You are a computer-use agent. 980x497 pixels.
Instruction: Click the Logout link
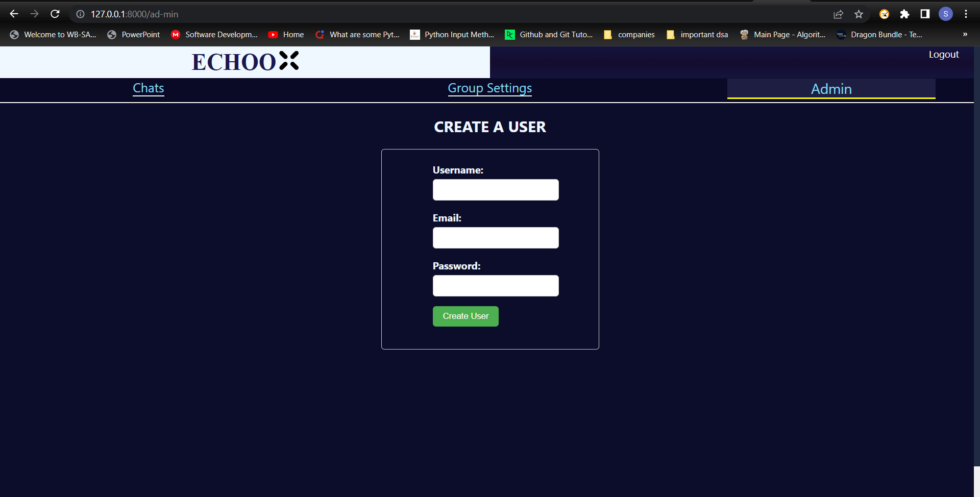tap(944, 54)
